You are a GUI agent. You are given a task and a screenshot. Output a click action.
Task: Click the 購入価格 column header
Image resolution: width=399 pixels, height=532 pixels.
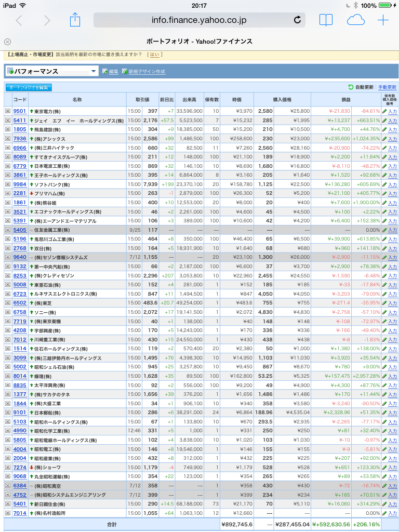282,100
